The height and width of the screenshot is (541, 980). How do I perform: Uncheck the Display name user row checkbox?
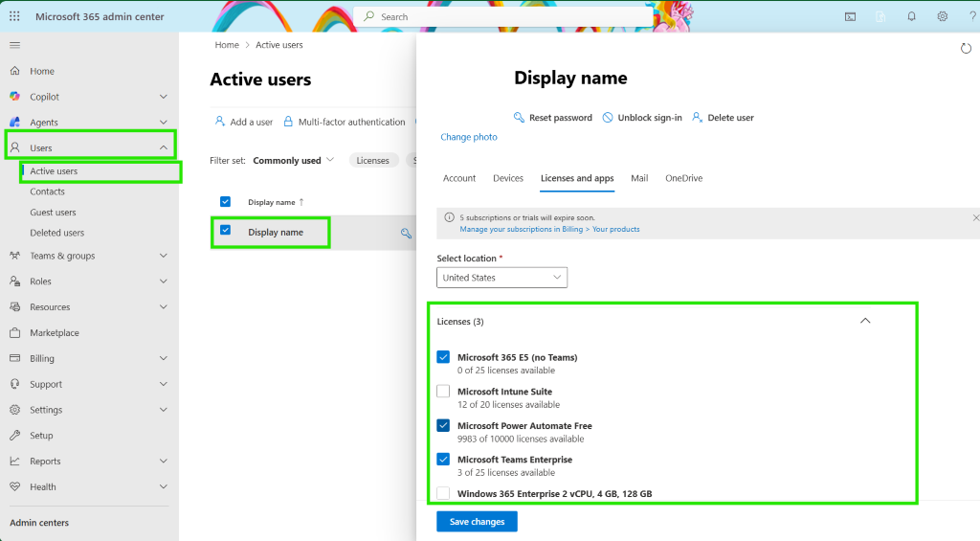pos(225,230)
